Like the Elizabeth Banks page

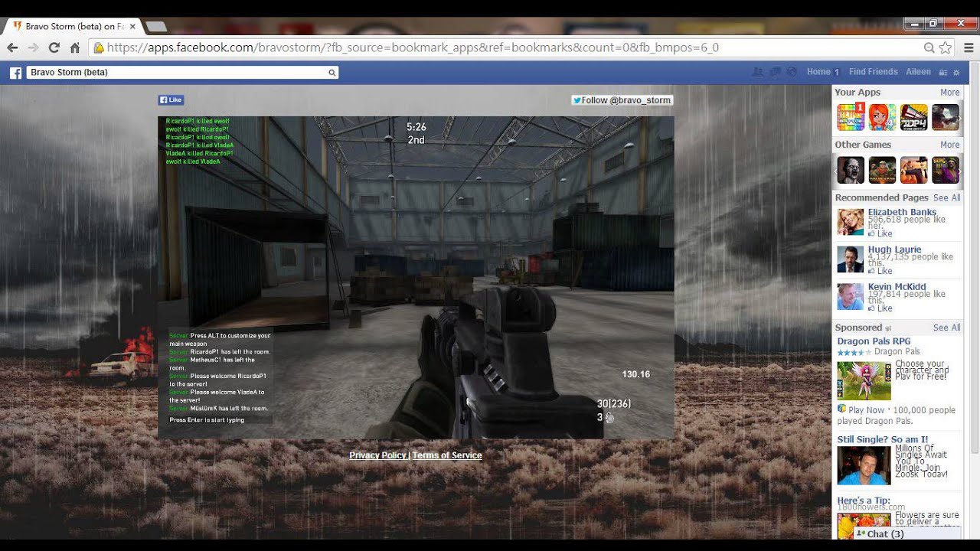[880, 234]
